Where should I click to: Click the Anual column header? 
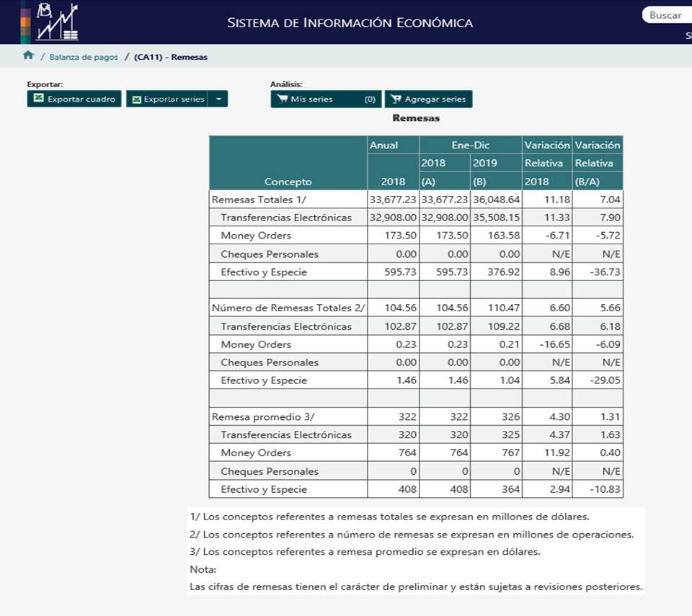coord(383,145)
